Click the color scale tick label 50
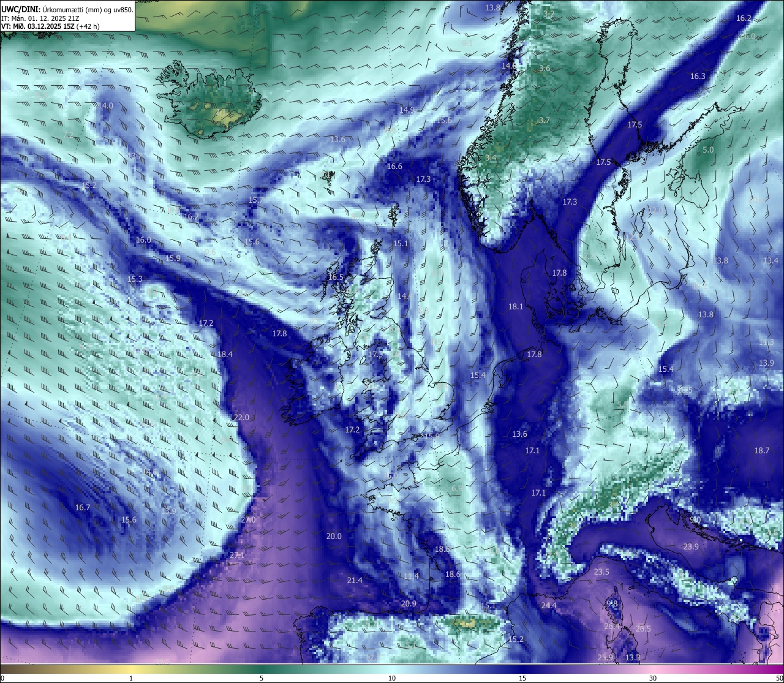784x683 pixels. (779, 678)
